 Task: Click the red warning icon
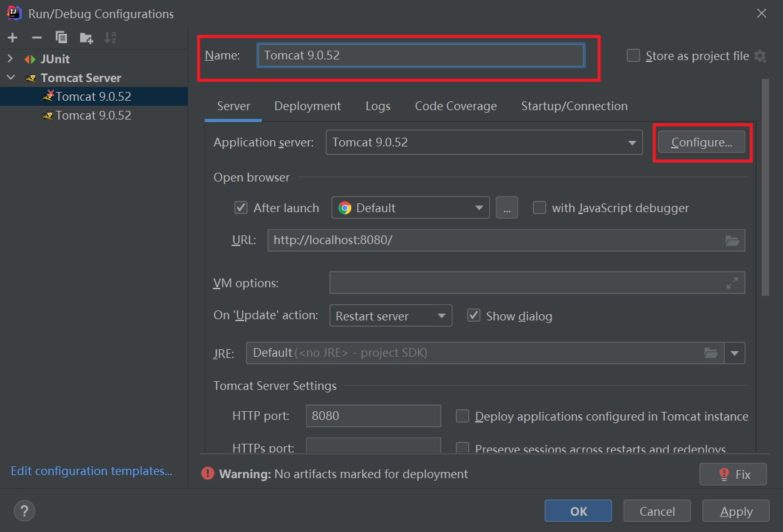[x=208, y=474]
